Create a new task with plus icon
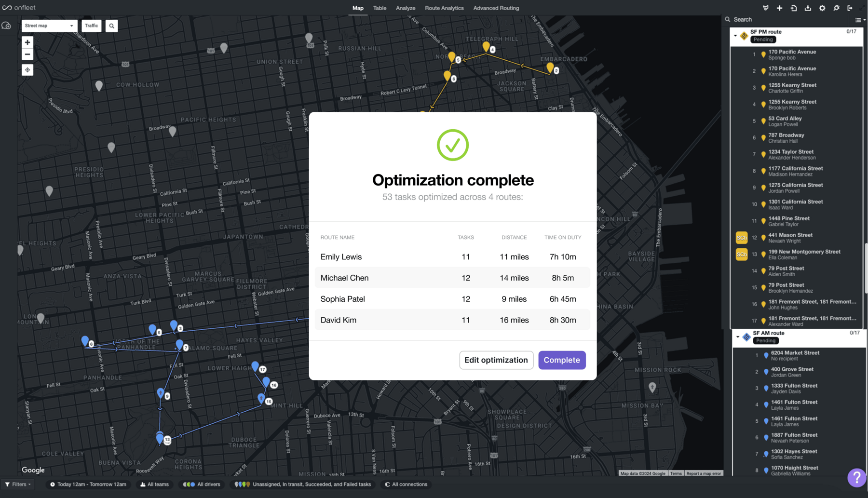The height and width of the screenshot is (498, 868). [x=779, y=8]
